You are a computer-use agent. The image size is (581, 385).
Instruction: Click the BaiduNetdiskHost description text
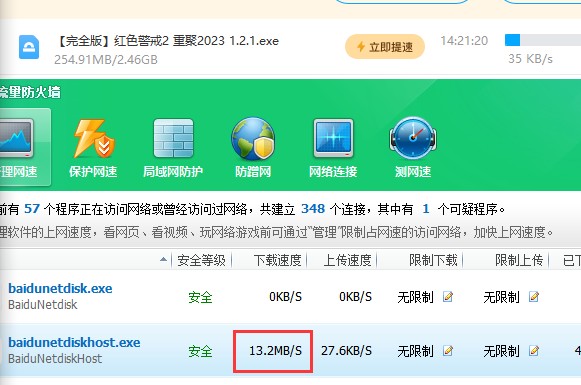(55, 359)
